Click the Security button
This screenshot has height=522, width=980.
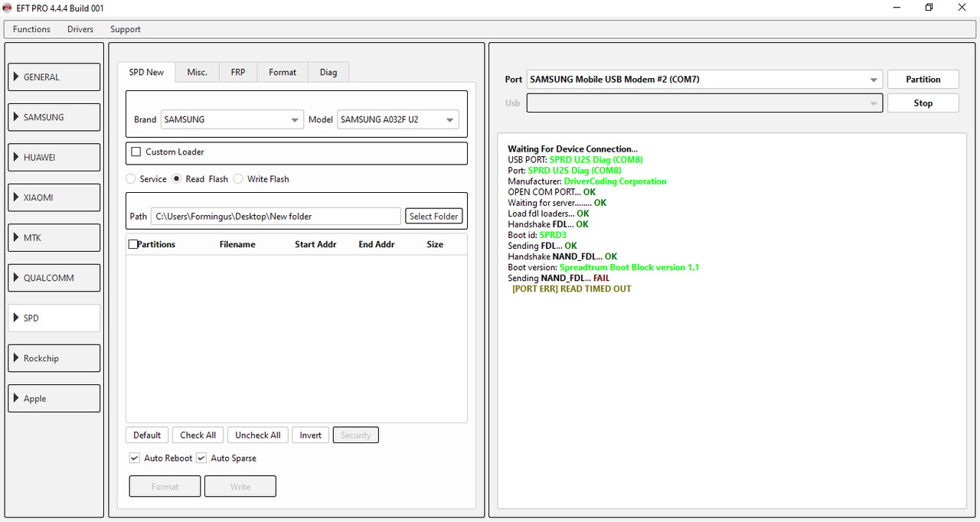[x=356, y=435]
